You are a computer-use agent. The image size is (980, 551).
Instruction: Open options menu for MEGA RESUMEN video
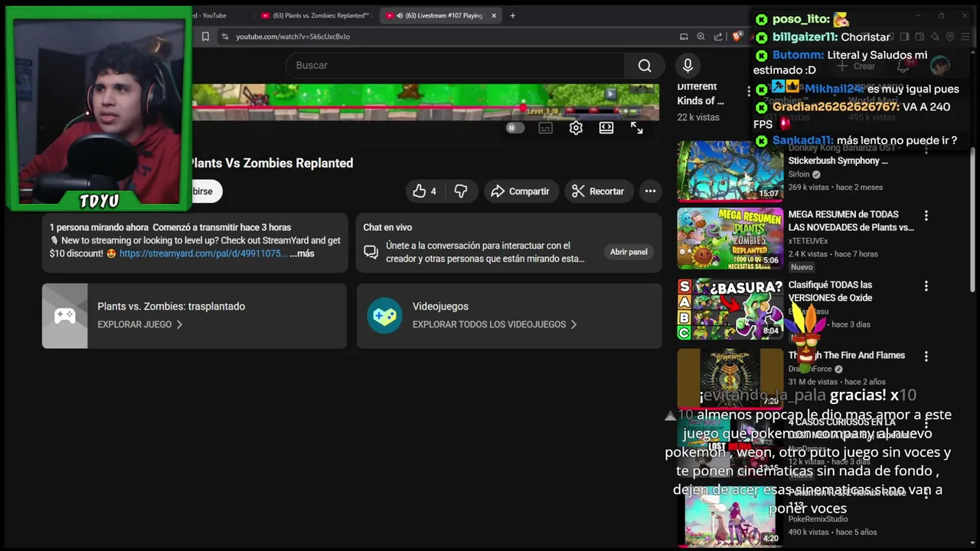(926, 216)
